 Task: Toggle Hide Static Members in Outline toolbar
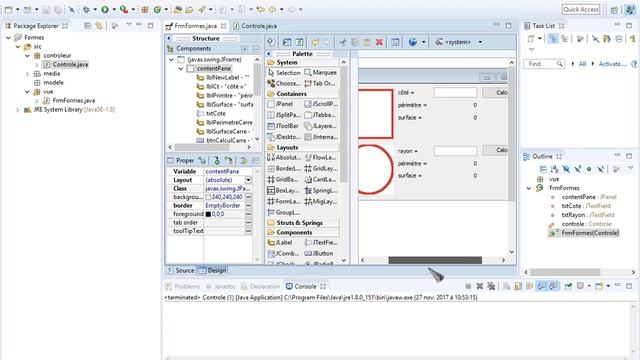point(578,169)
